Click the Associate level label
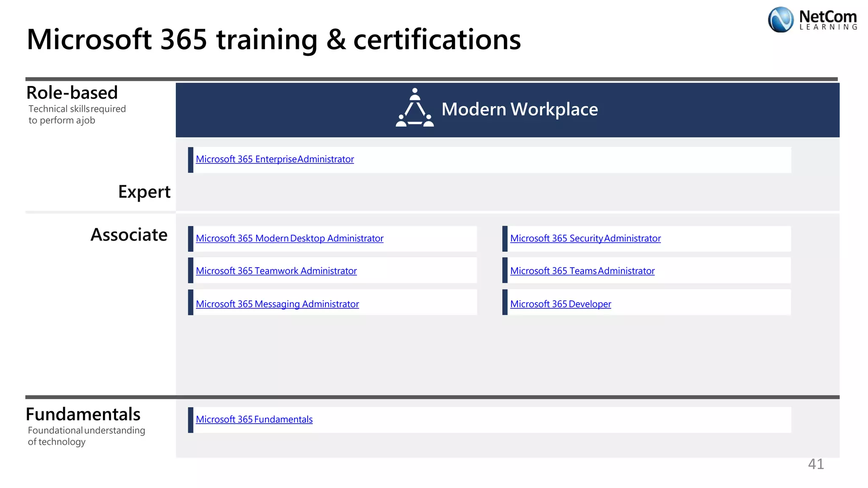Image resolution: width=868 pixels, height=488 pixels. click(x=129, y=235)
